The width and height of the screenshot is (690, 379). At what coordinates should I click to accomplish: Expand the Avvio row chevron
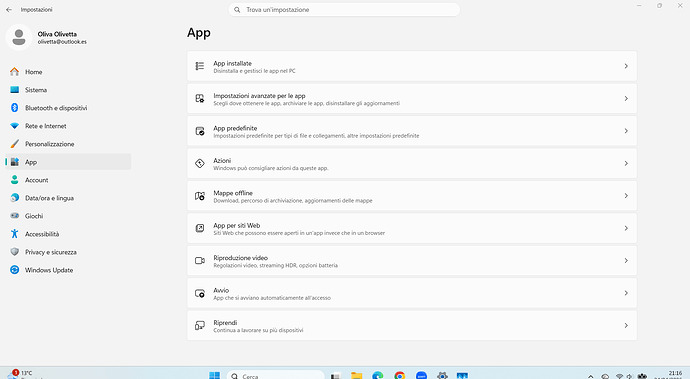(626, 293)
